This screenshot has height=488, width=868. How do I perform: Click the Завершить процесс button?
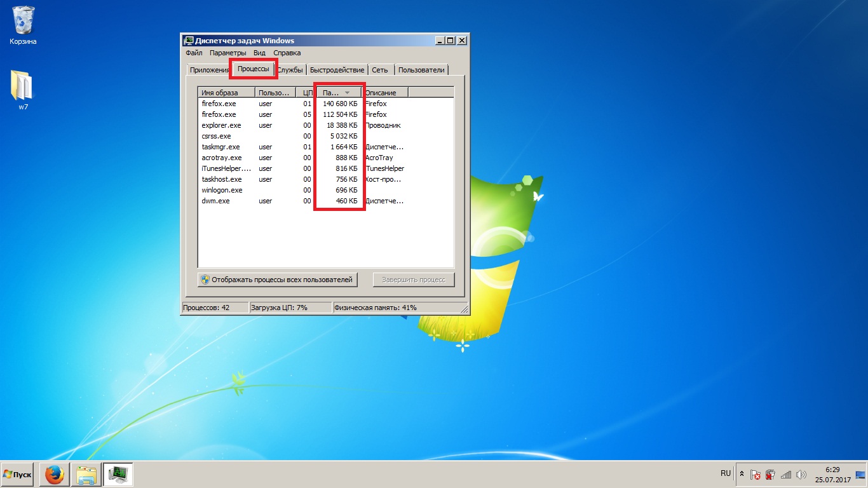414,280
